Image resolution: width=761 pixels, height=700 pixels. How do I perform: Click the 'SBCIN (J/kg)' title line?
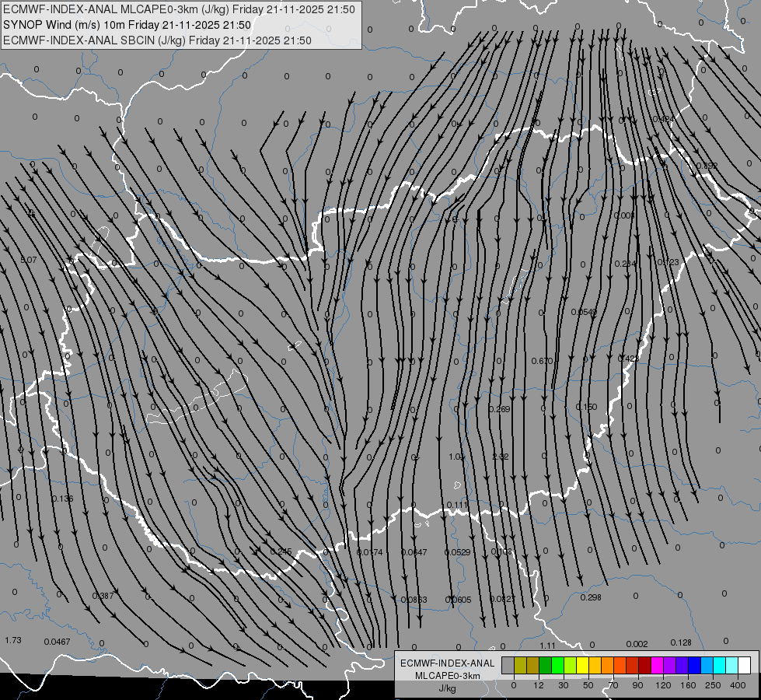157,40
